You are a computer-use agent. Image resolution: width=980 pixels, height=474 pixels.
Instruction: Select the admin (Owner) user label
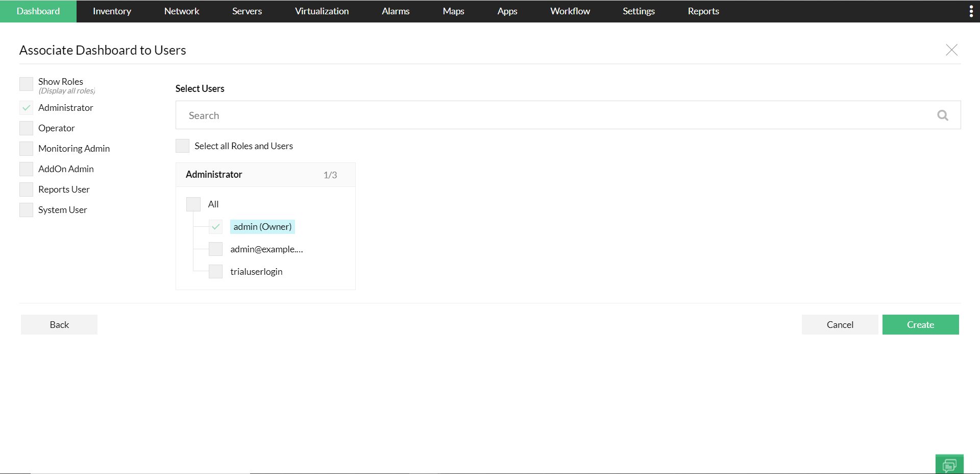262,227
